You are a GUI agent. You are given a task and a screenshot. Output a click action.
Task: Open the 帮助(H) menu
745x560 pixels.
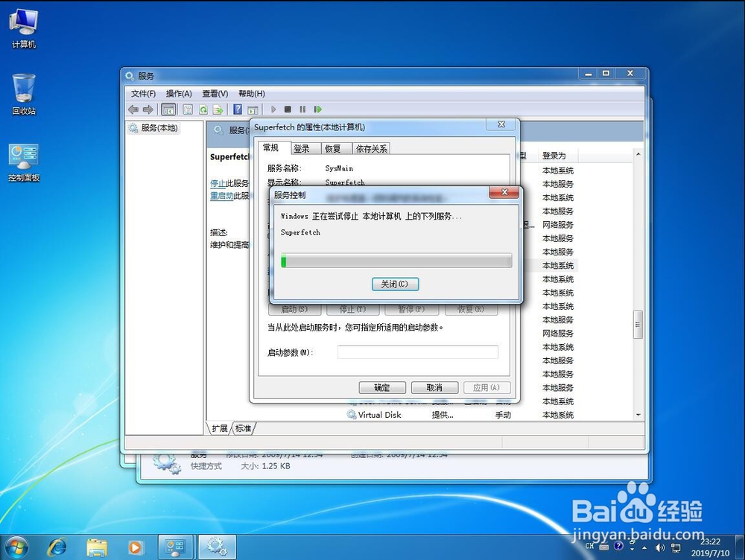251,94
